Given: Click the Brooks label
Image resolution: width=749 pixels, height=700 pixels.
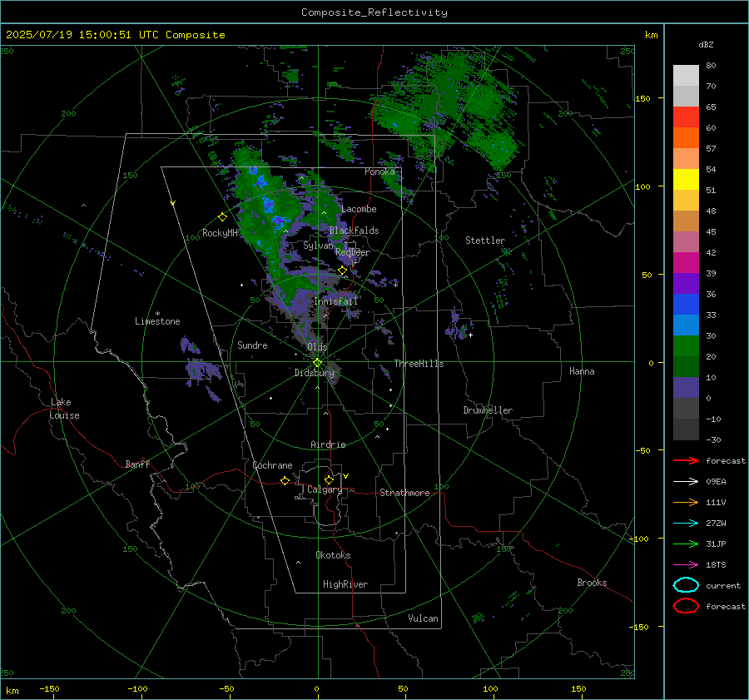Looking at the screenshot, I should point(592,583).
